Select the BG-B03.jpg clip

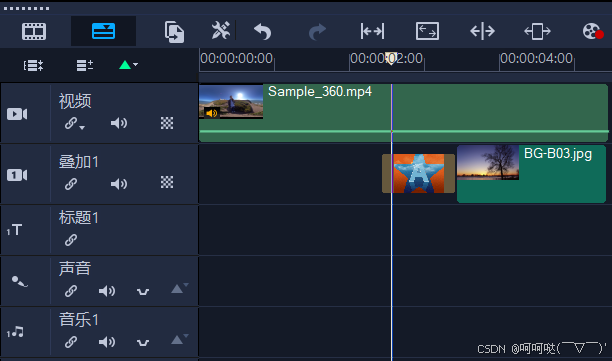pos(531,174)
